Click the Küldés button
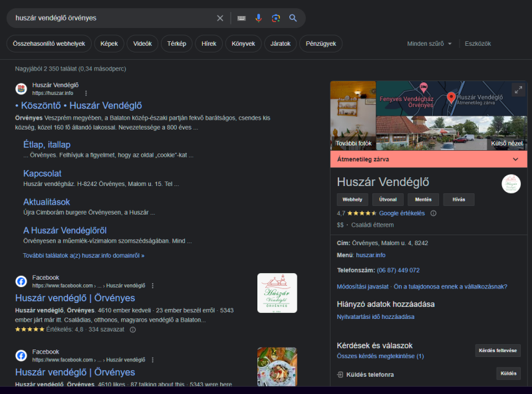This screenshot has width=532, height=394. [x=508, y=373]
